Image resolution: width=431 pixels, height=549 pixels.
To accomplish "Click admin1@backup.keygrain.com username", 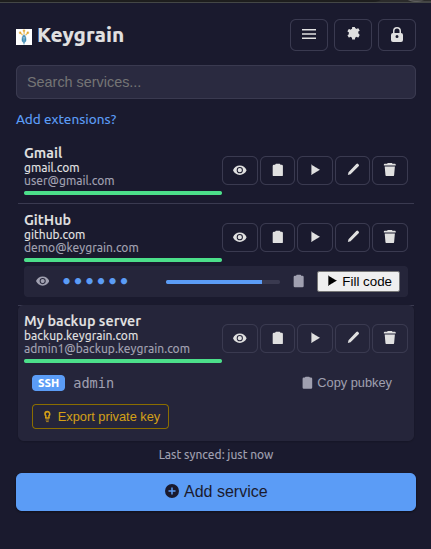I will 107,349.
